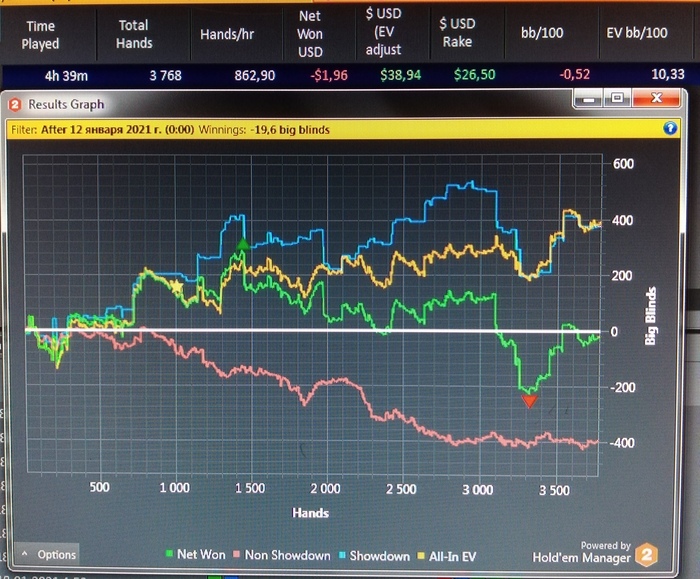Screen dimensions: 700x579
Task: Click the red low-point triangle marker
Action: 529,401
